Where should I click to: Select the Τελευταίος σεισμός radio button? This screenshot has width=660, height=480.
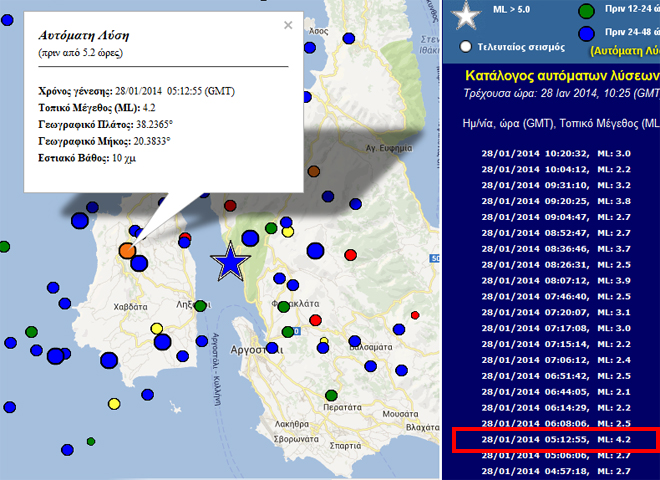pos(466,46)
